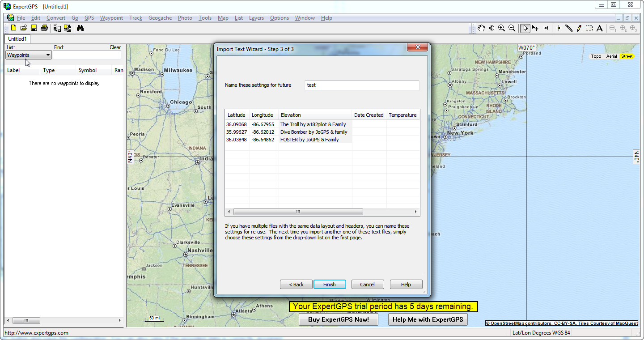Click the Elevation column header in preview
Screen dimensions: 644x340
click(315, 115)
